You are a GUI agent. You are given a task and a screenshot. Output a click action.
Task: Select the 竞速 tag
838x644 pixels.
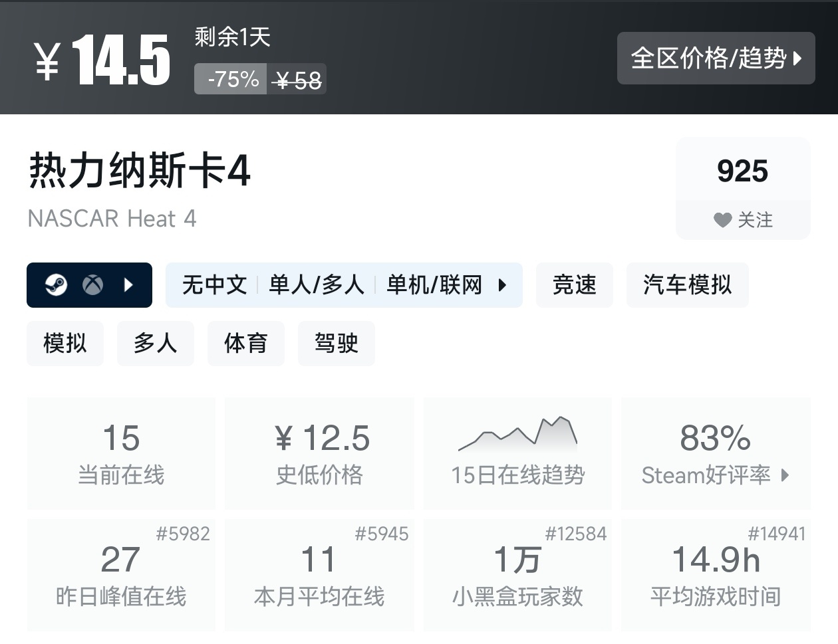574,285
